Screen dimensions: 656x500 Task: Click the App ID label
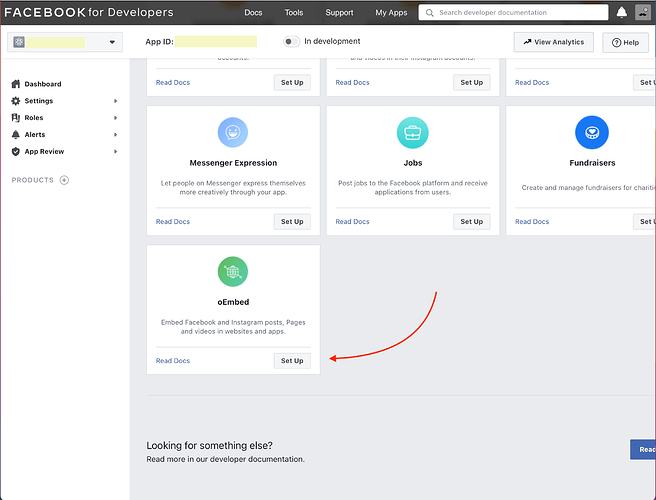159,42
